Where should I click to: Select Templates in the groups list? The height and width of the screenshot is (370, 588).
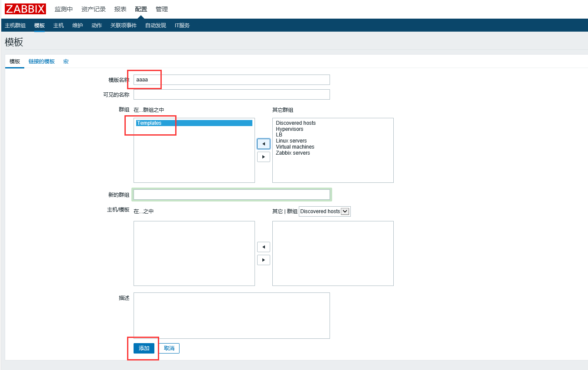(x=194, y=123)
